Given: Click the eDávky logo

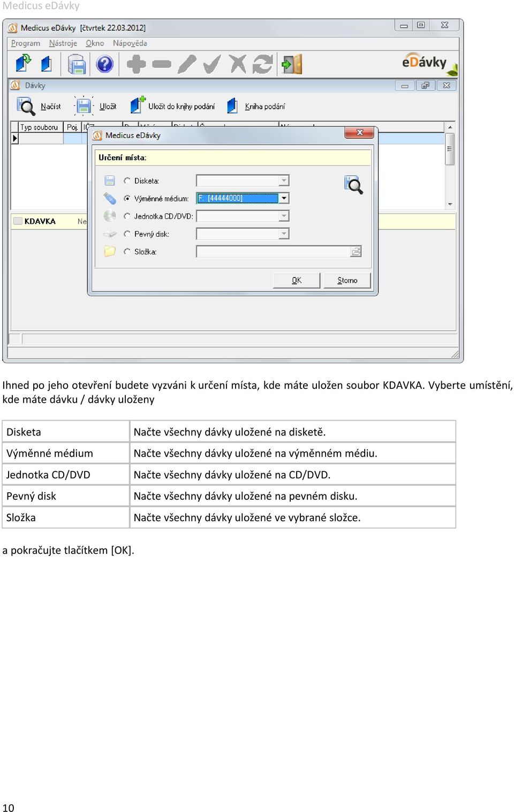Looking at the screenshot, I should click(430, 64).
